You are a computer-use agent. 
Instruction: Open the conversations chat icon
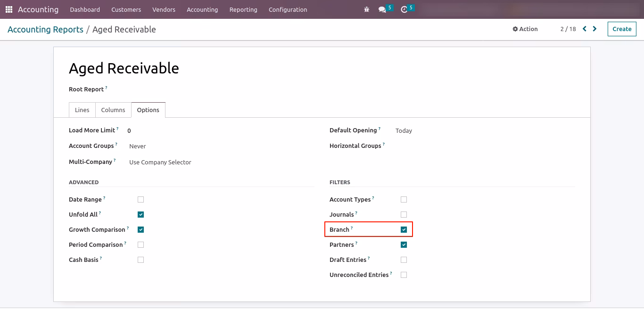tap(382, 9)
